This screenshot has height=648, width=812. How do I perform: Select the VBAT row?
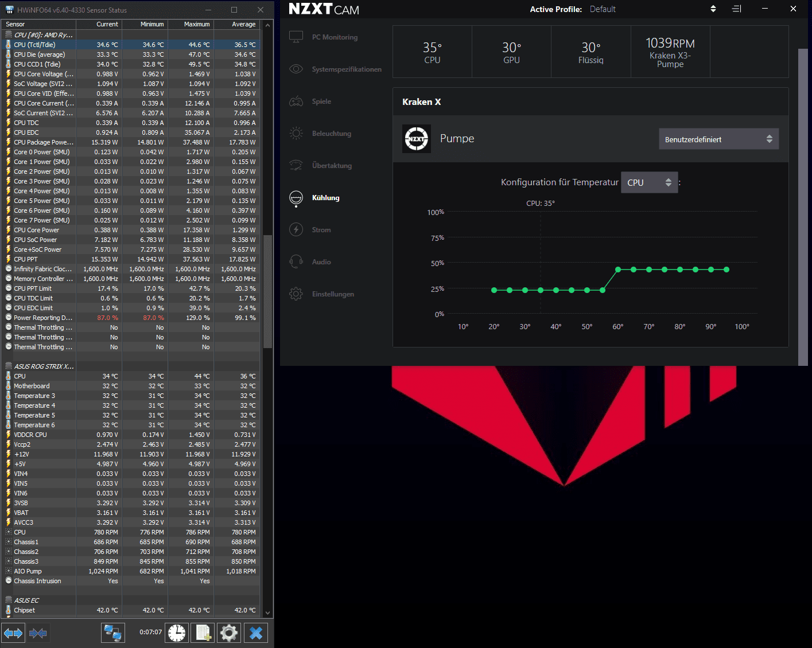pos(131,513)
